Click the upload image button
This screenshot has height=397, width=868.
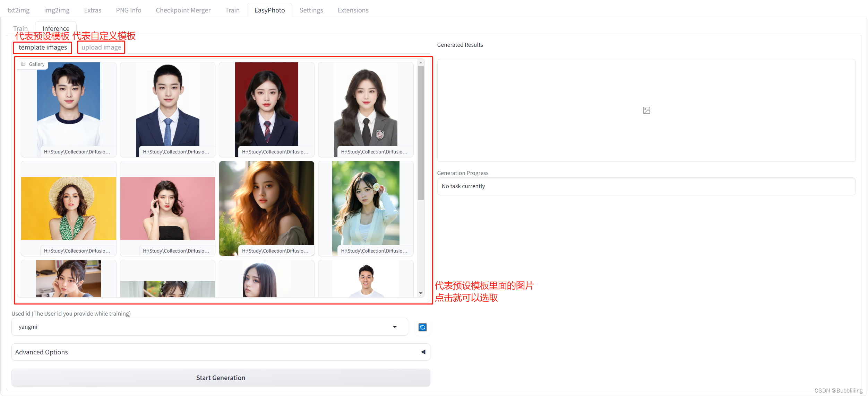coord(101,47)
